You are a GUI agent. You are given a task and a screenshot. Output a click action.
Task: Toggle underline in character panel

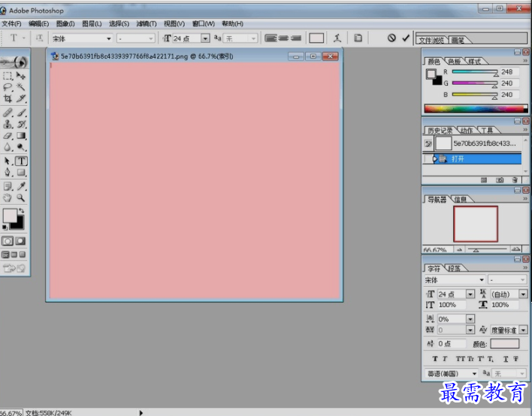(x=506, y=359)
